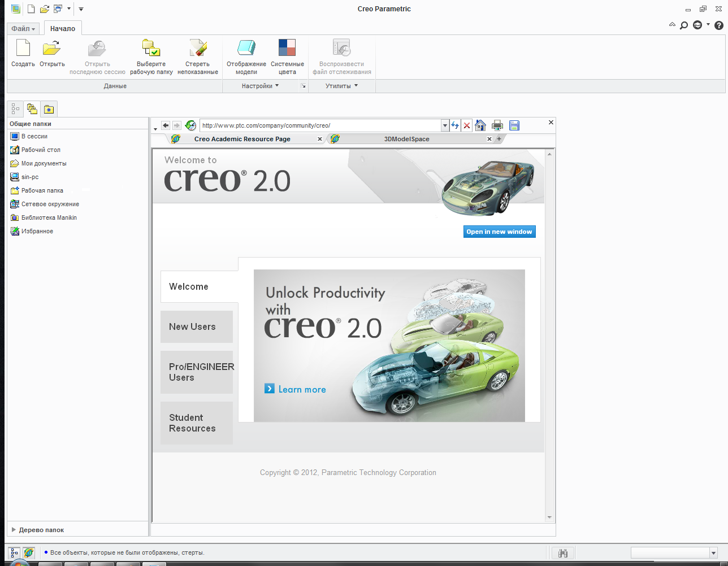Expand the Настройки group dropdown

click(260, 86)
